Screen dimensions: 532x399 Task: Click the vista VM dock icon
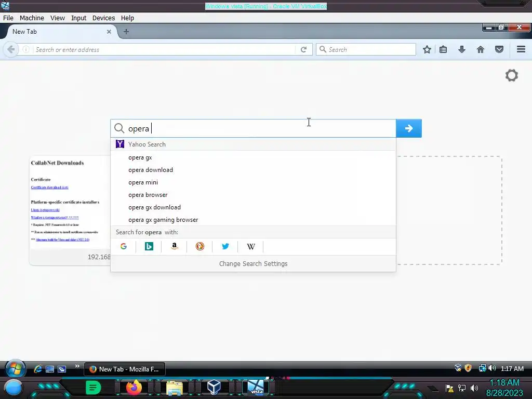click(256, 387)
